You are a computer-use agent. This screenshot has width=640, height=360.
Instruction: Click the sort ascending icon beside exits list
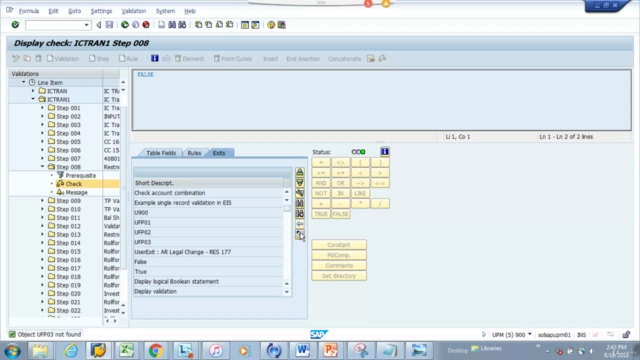[300, 172]
